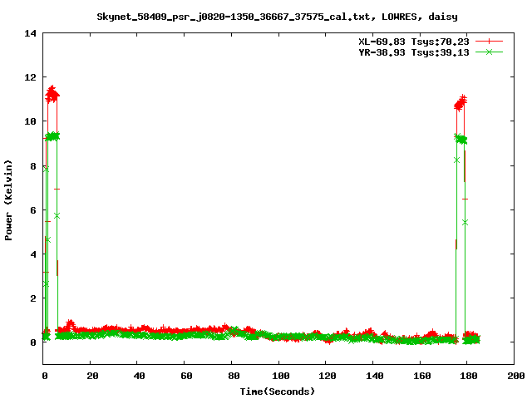Click the red calibration peak near time 180
Viewport: 532px width, 399px height.
pyautogui.click(x=461, y=103)
